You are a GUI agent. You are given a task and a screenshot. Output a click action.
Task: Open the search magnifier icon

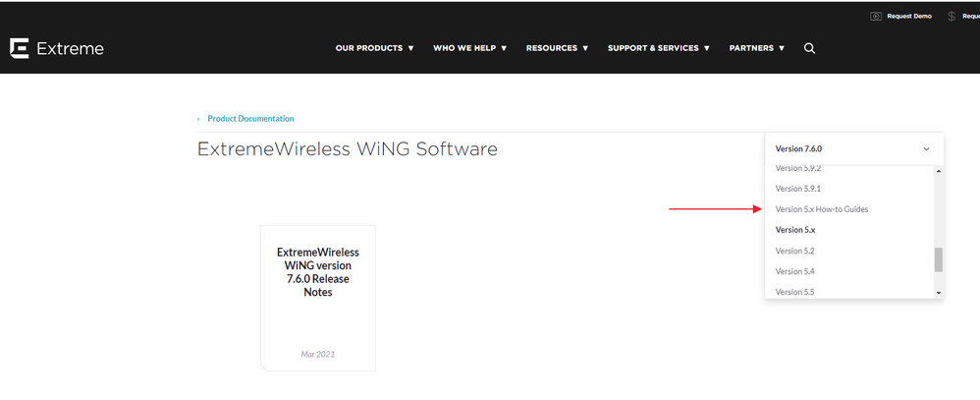(x=809, y=48)
